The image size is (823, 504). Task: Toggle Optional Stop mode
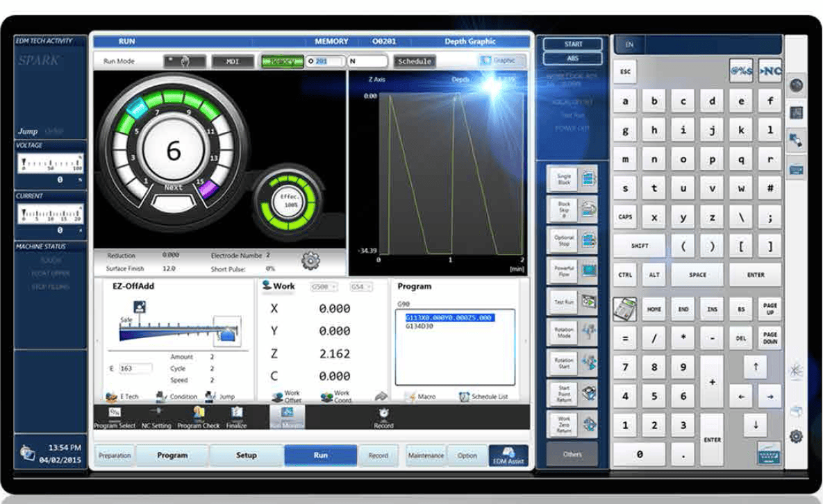572,240
